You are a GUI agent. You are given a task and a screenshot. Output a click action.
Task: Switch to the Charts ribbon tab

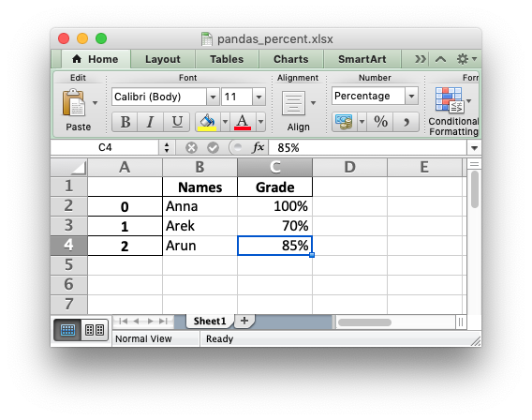[290, 59]
